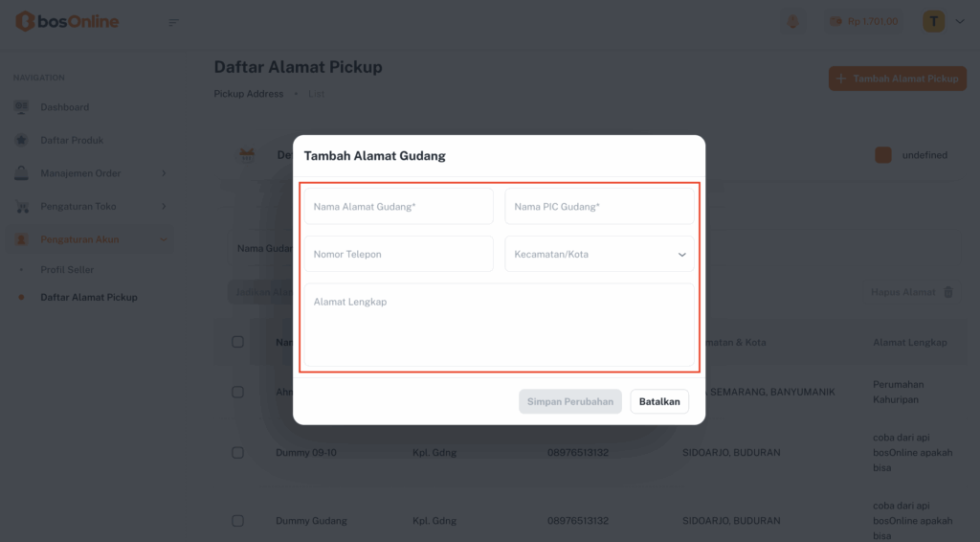The width and height of the screenshot is (980, 542).
Task: Click the Batalkan button
Action: (x=659, y=402)
